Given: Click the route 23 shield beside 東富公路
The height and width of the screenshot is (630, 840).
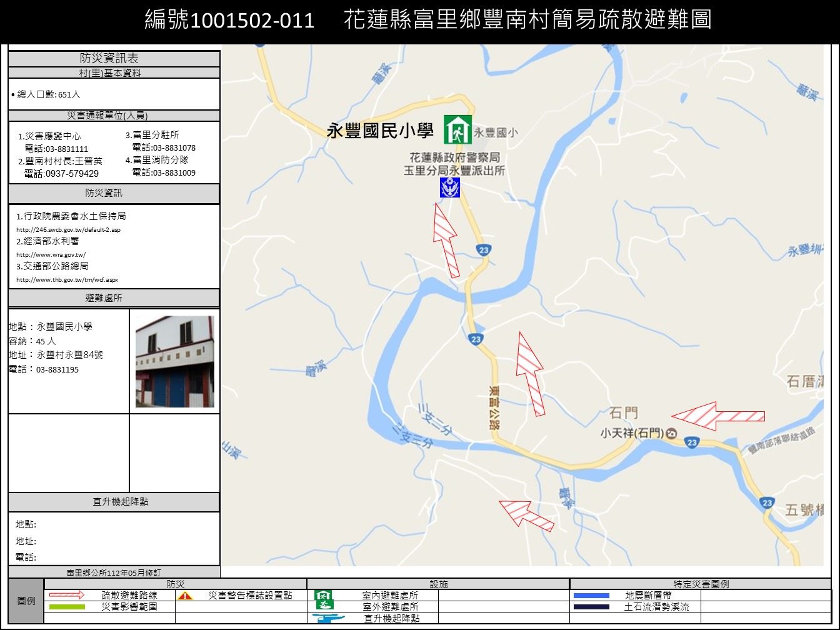Looking at the screenshot, I should click(477, 337).
